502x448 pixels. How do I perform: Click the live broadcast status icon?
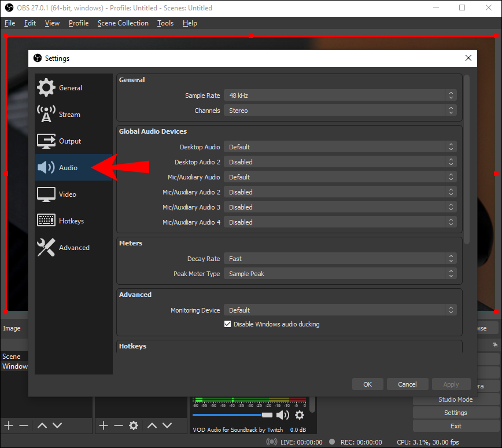click(x=271, y=442)
